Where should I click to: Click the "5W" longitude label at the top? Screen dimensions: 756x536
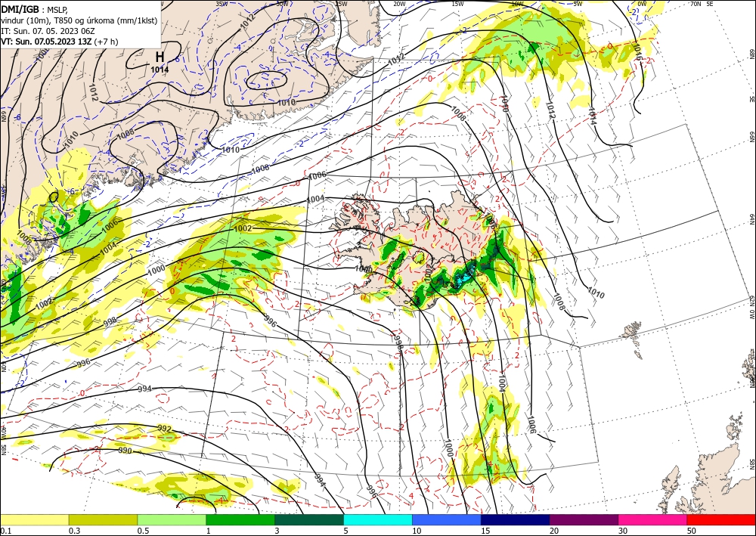coord(578,4)
